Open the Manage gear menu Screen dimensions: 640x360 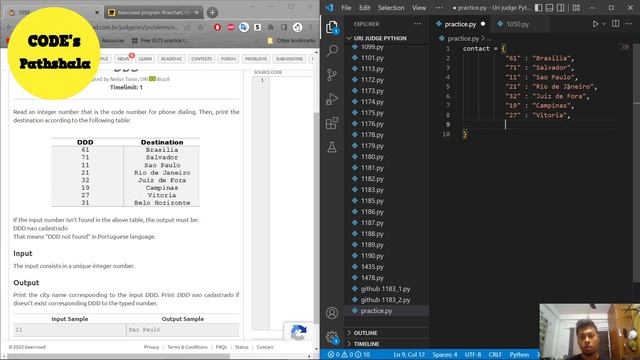pos(332,337)
